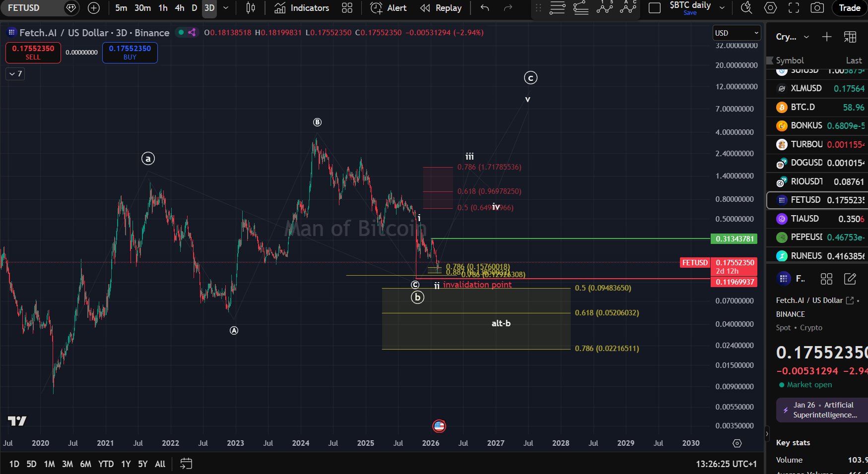Image resolution: width=868 pixels, height=474 pixels.
Task: Switch to the 1h timeframe
Action: [x=163, y=8]
